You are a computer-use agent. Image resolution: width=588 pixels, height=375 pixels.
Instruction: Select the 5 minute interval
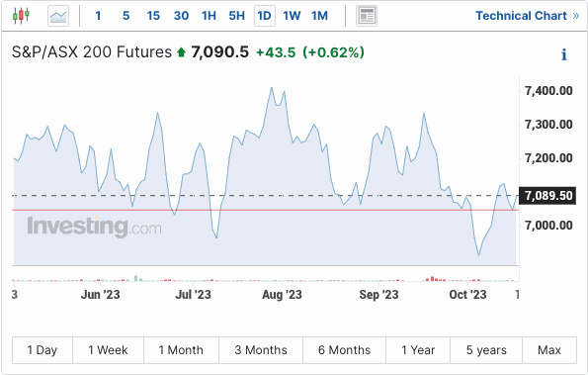(x=126, y=16)
